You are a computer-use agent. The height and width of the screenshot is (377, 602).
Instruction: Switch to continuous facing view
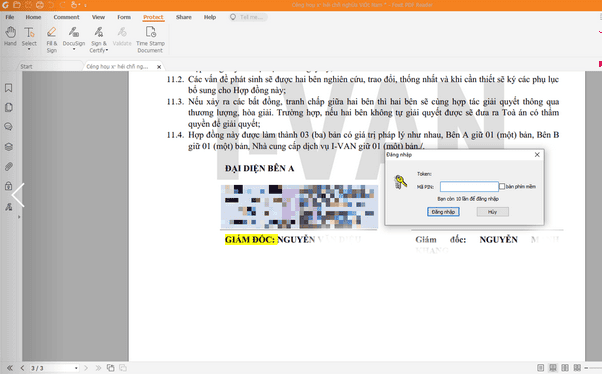(577, 368)
